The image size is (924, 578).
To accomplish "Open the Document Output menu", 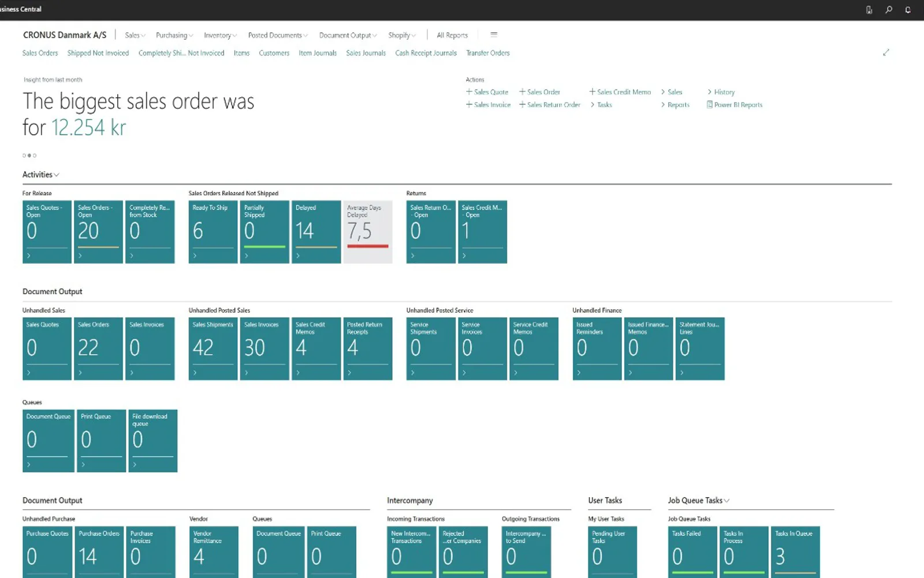I will click(348, 35).
